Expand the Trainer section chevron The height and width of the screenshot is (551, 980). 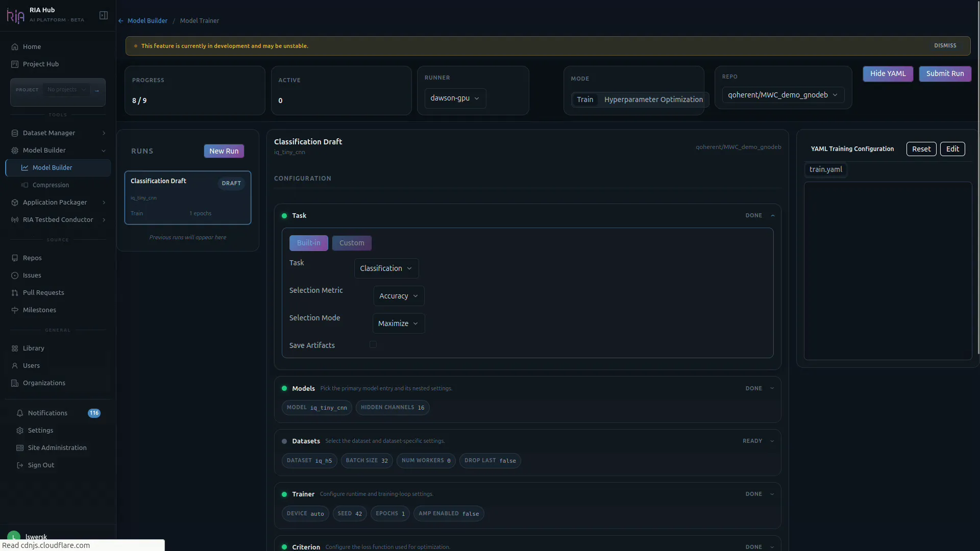772,494
